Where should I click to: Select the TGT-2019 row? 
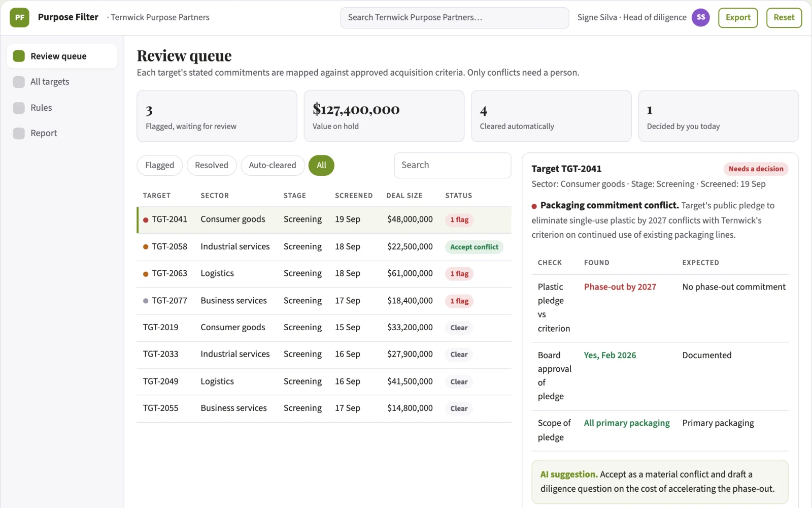[x=324, y=328]
